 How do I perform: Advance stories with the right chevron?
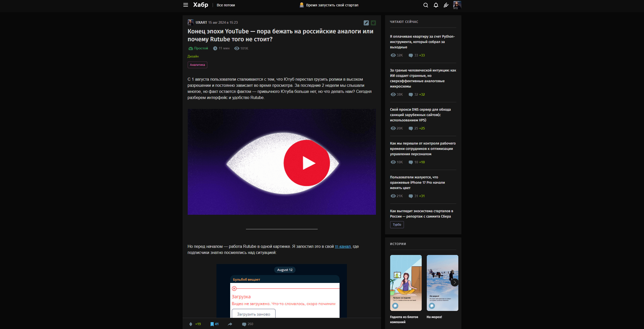[x=455, y=282]
